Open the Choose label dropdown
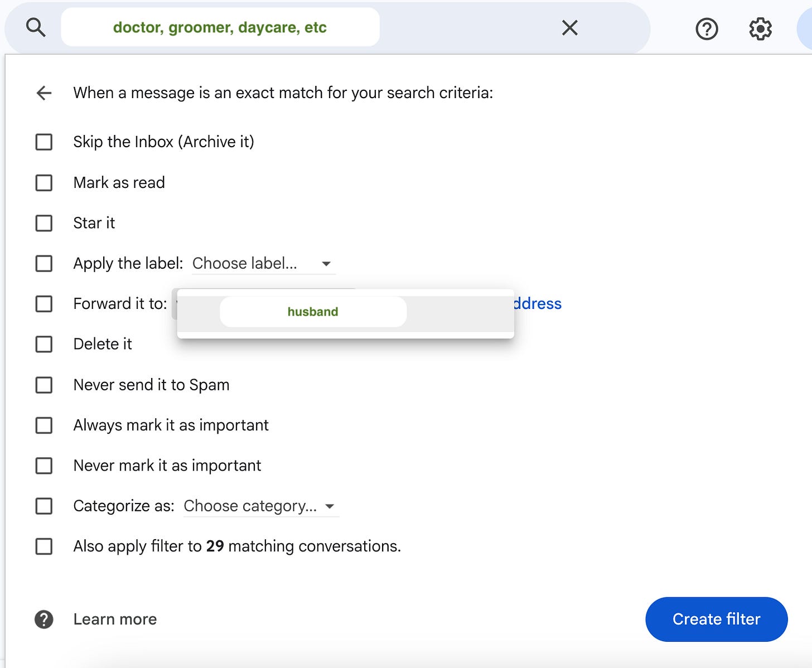This screenshot has width=812, height=668. click(263, 263)
